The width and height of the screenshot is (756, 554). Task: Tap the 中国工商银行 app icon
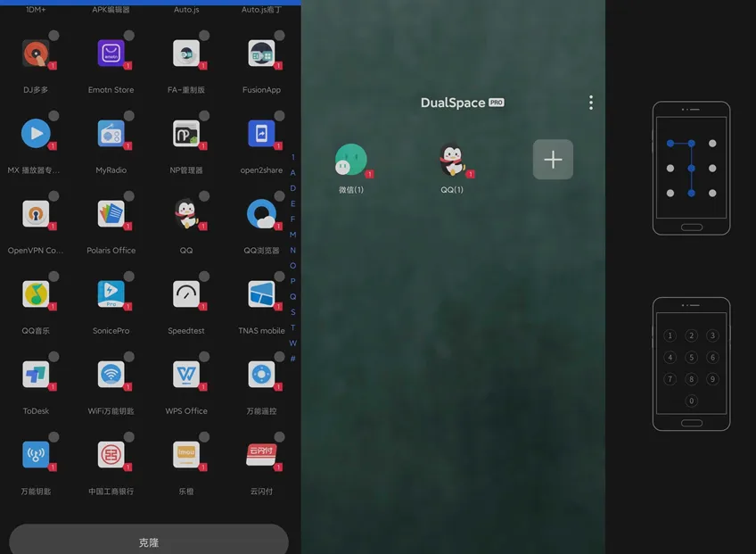click(x=111, y=455)
